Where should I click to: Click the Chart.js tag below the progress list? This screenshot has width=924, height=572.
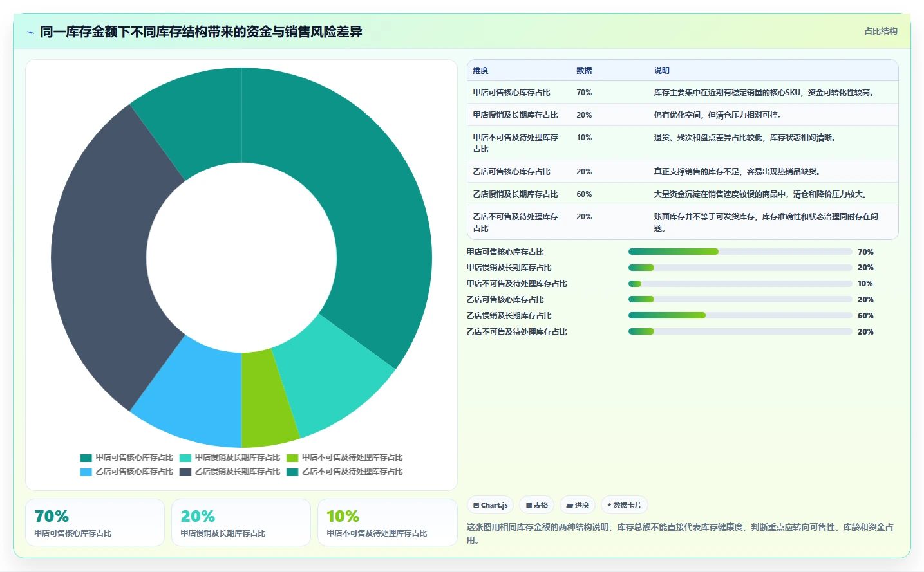click(491, 505)
